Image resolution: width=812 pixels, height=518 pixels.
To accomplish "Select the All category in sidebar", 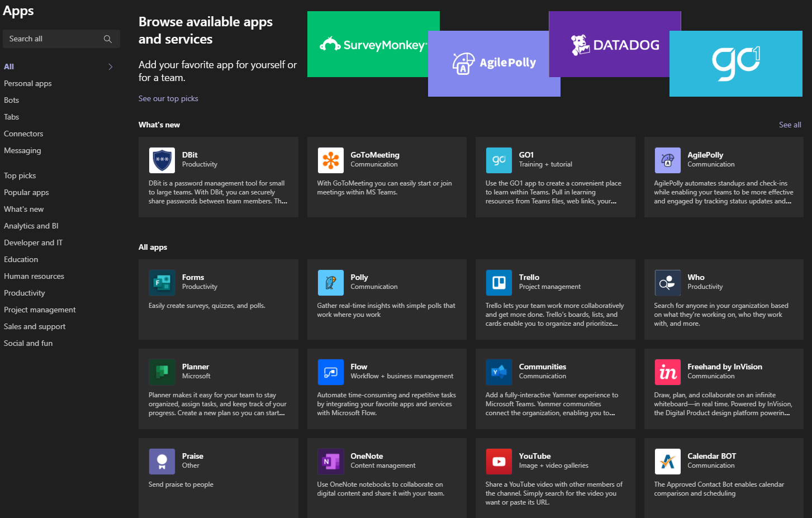I will [9, 66].
